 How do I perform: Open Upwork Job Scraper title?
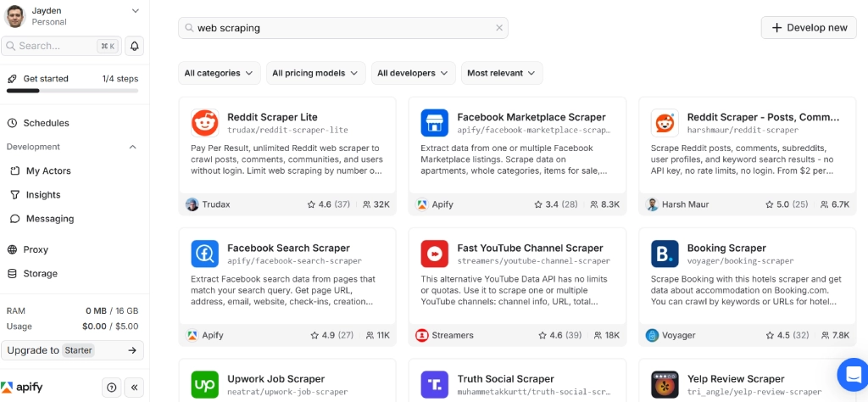(275, 379)
